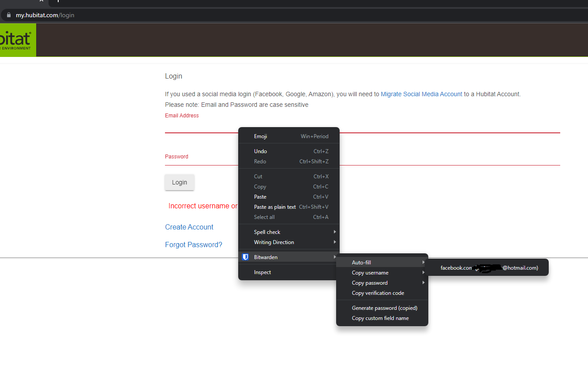Open the Create Account link

(189, 226)
